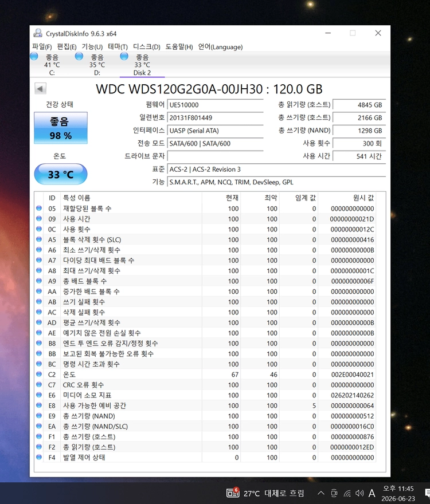Click the 33 °C temperature button
This screenshot has width=430, height=504.
point(61,174)
